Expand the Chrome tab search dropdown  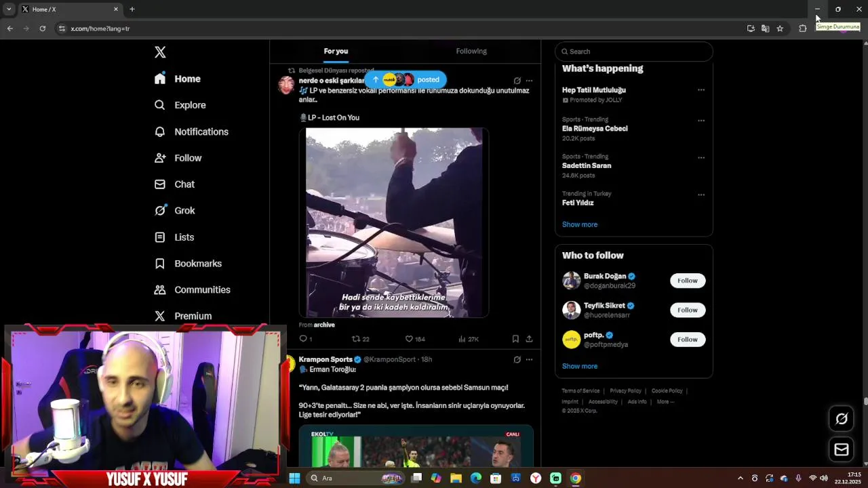pos(9,9)
